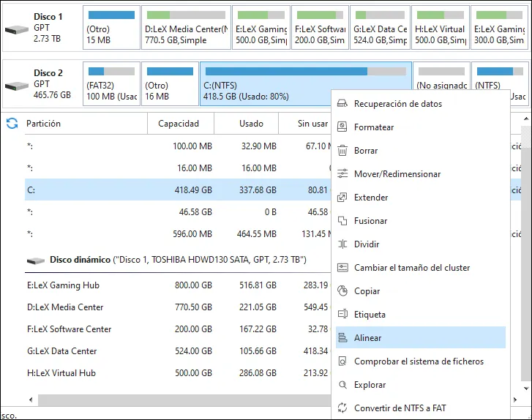
Task: Select Cambiar el tamaño del cluster
Action: click(421, 267)
